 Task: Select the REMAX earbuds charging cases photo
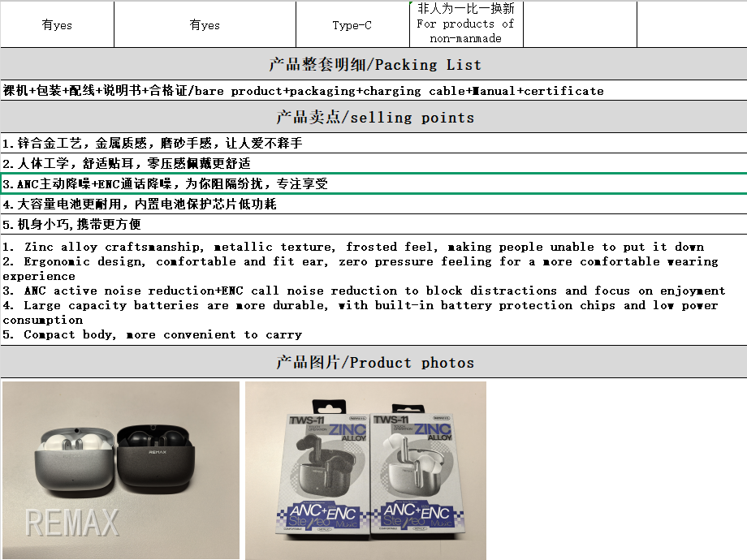click(x=121, y=470)
